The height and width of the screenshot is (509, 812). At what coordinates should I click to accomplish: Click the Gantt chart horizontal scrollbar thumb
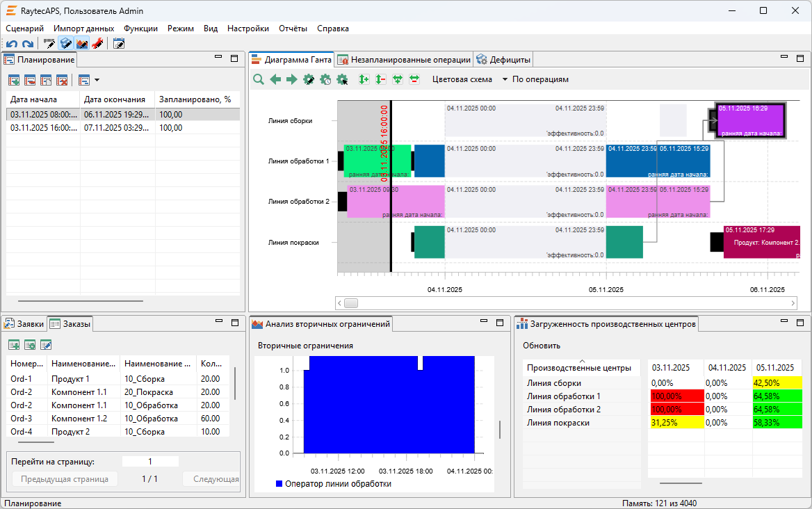pyautogui.click(x=351, y=303)
